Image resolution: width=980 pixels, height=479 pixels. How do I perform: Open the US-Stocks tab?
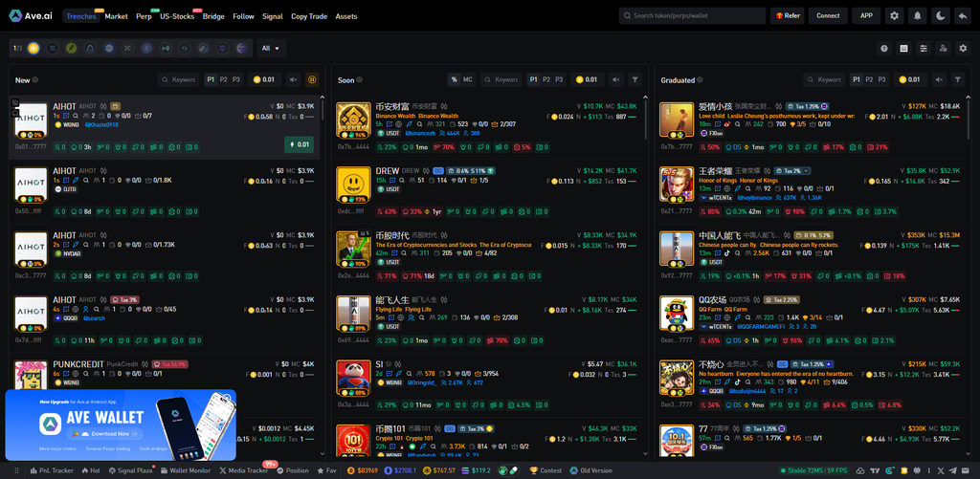pyautogui.click(x=177, y=16)
